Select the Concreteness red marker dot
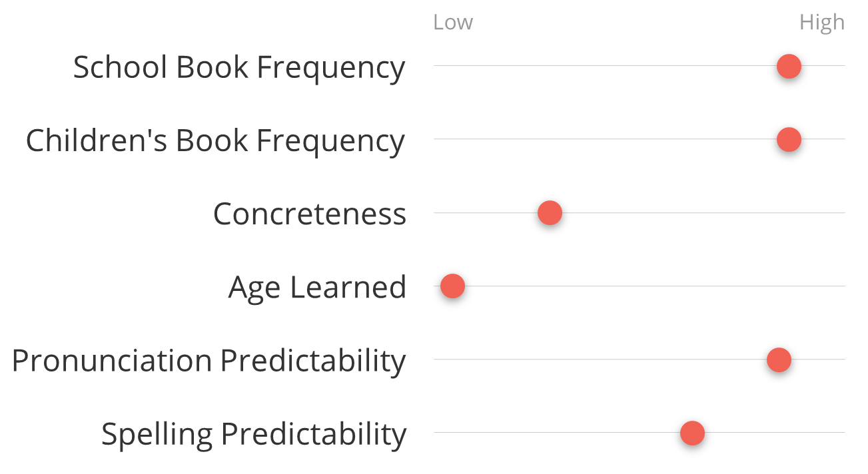The height and width of the screenshot is (474, 868). pyautogui.click(x=550, y=213)
